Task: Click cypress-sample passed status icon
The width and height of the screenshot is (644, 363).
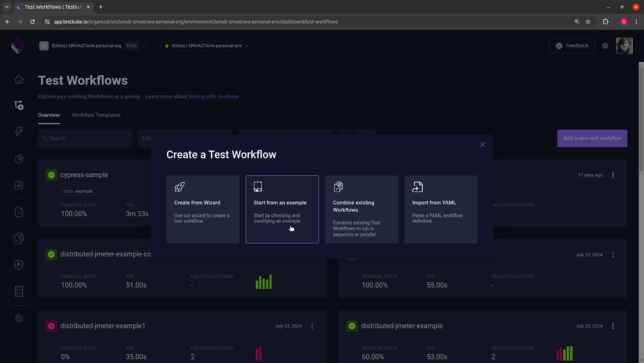Action: click(x=51, y=175)
